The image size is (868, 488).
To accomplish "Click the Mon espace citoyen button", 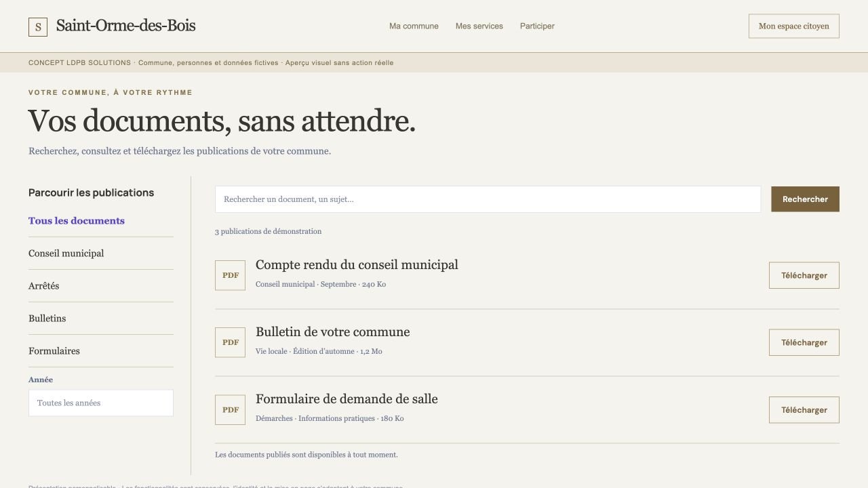I will coord(794,26).
